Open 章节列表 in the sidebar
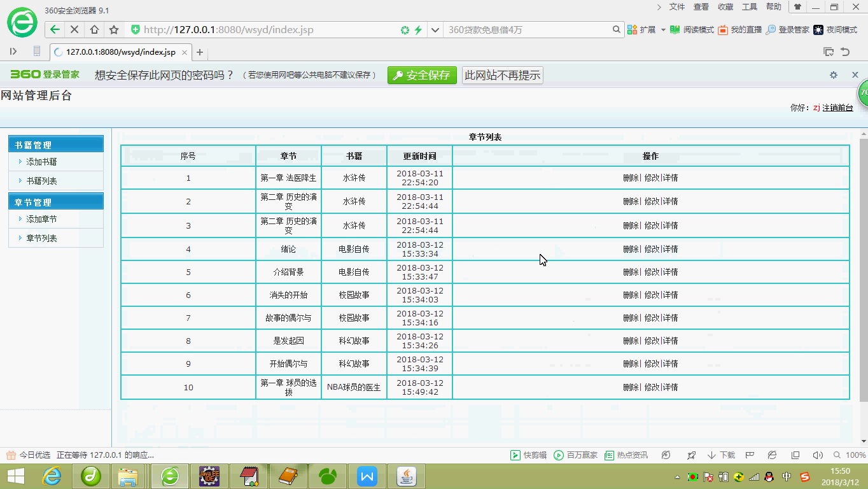Viewport: 868px width, 489px height. pyautogui.click(x=41, y=238)
